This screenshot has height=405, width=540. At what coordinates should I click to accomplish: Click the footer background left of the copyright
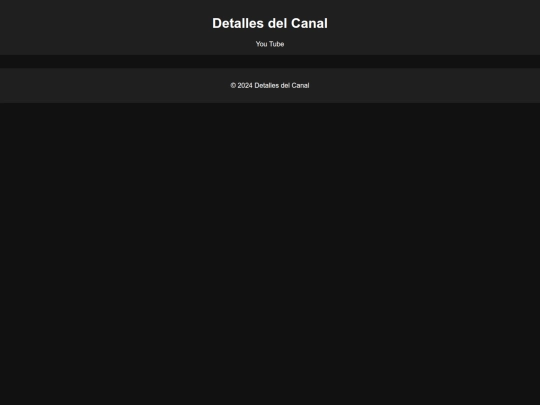coord(115,85)
